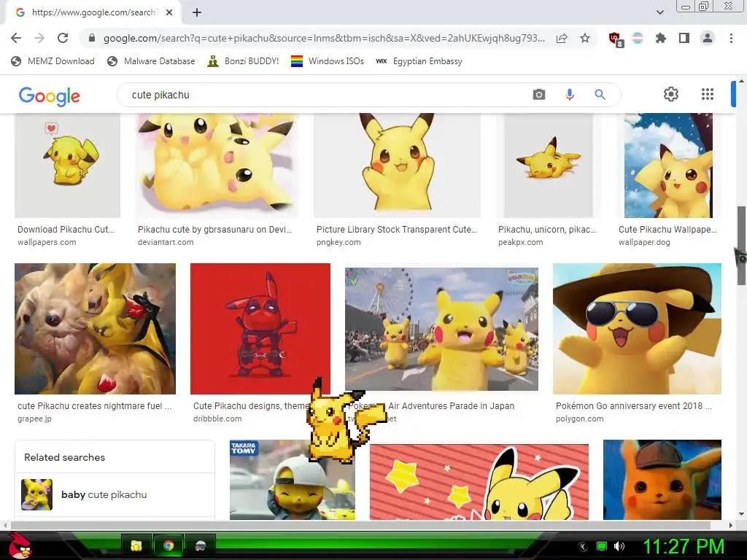Click 'Pokémon Go anniversary event 2018' caption
The height and width of the screenshot is (560, 747).
pos(634,405)
